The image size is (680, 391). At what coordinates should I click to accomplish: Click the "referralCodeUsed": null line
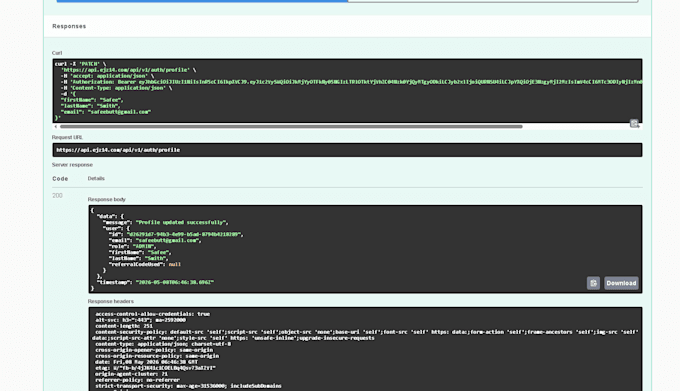pyautogui.click(x=145, y=264)
